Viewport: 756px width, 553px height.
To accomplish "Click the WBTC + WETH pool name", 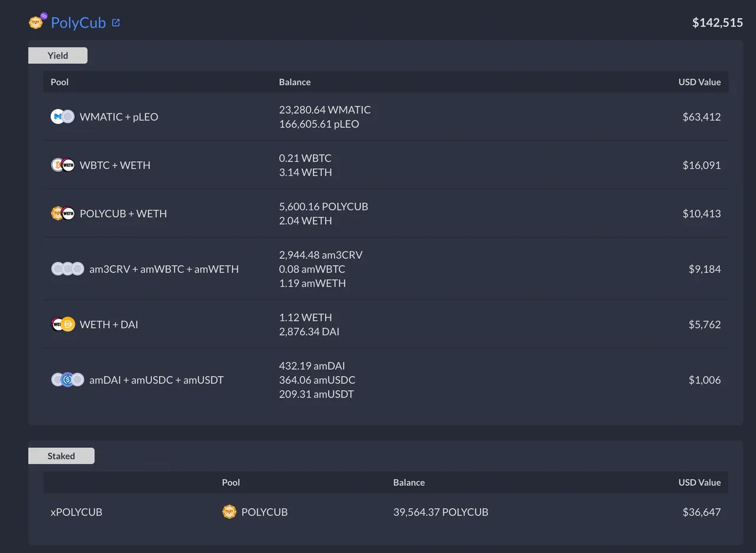I will coord(115,165).
